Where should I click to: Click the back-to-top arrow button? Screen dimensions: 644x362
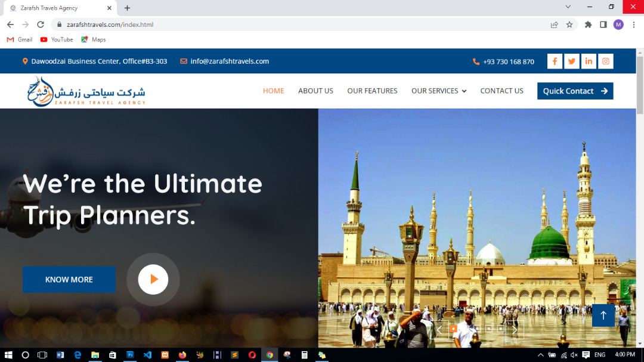click(603, 315)
